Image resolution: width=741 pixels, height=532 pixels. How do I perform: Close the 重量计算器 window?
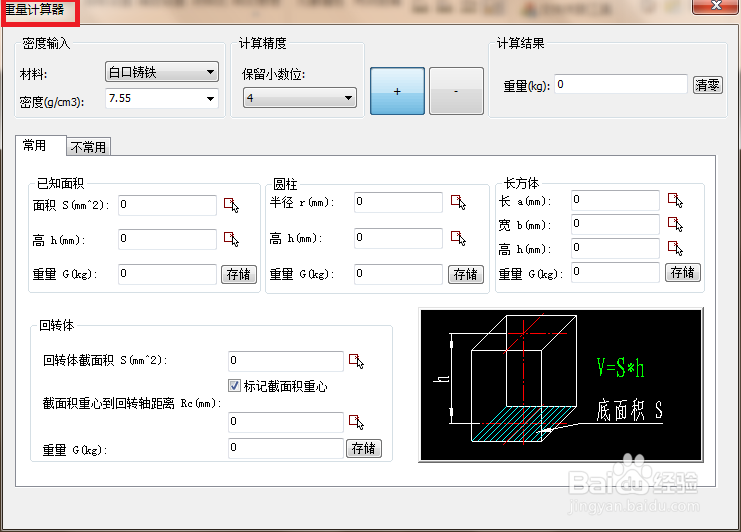715,7
